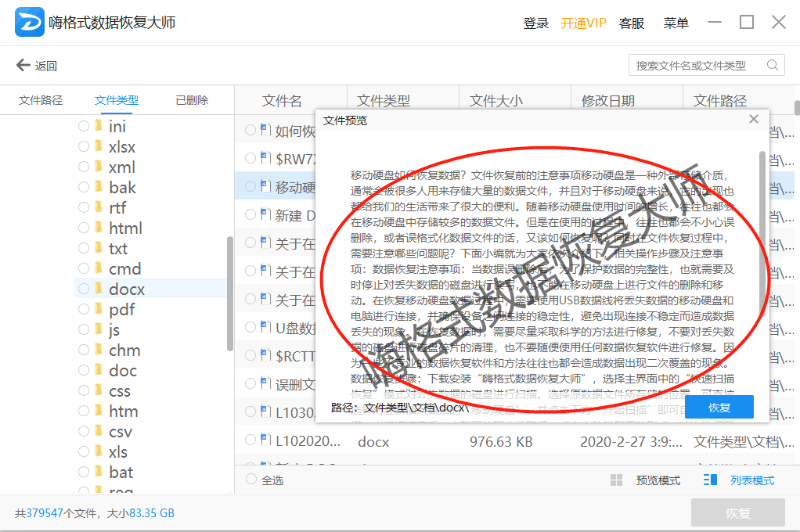This screenshot has height=532, width=800.
Task: Switch to 列表模式 view
Action: 751,480
